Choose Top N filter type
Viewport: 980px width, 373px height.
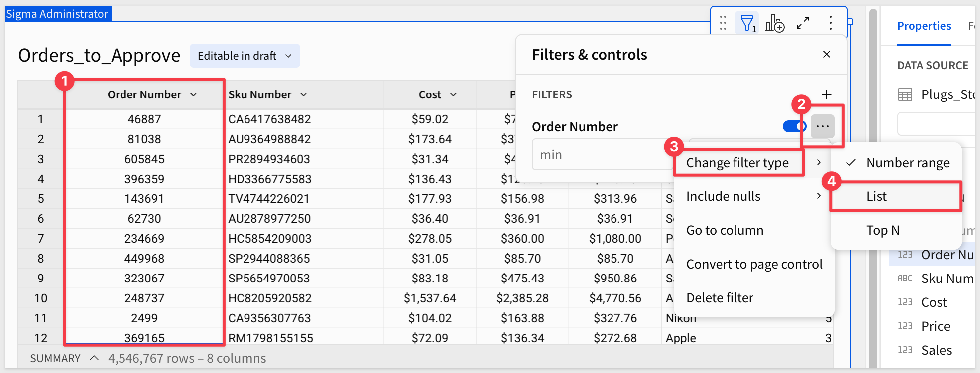883,230
